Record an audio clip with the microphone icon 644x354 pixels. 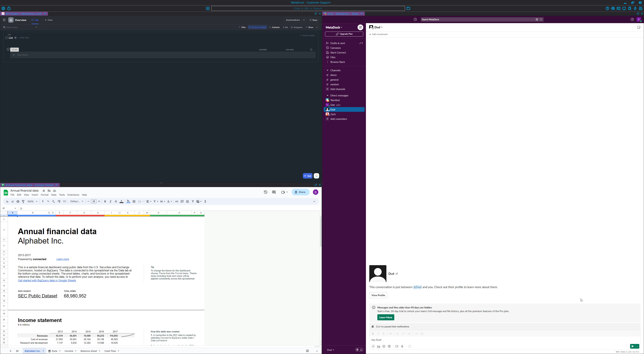[402, 346]
